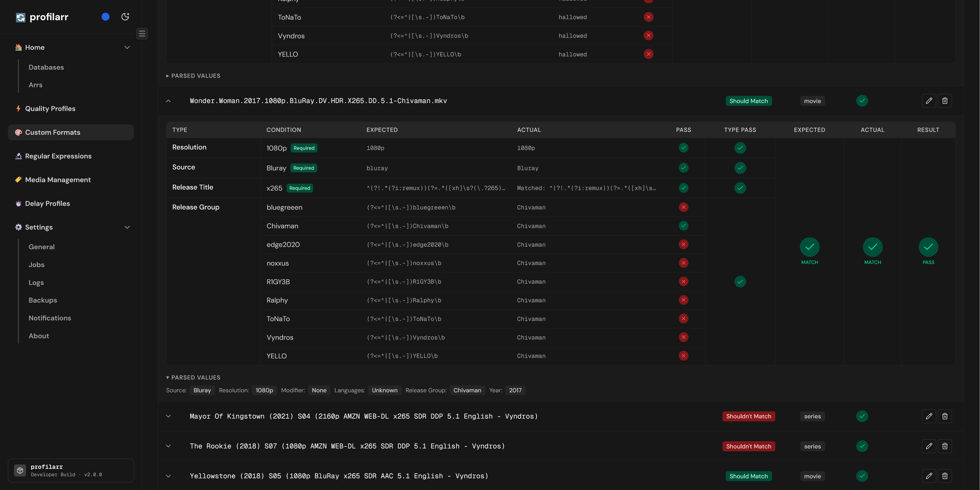Click the Regular Expressions microscope icon
Screen dimensions: 980x490
(18, 156)
